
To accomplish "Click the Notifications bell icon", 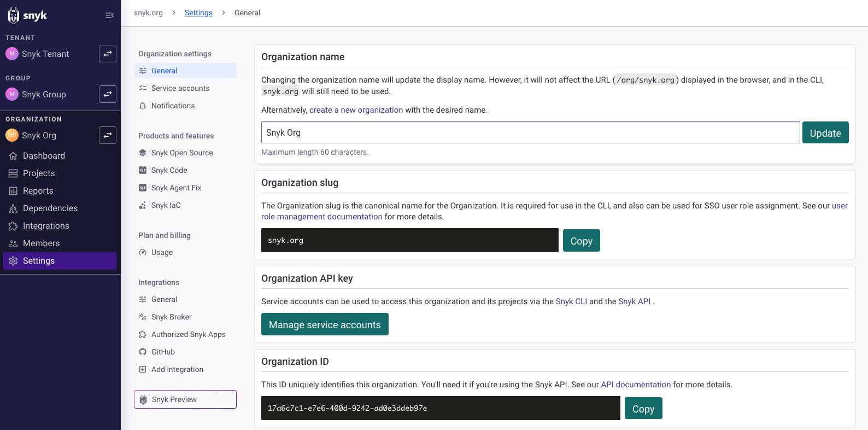I will [x=143, y=106].
